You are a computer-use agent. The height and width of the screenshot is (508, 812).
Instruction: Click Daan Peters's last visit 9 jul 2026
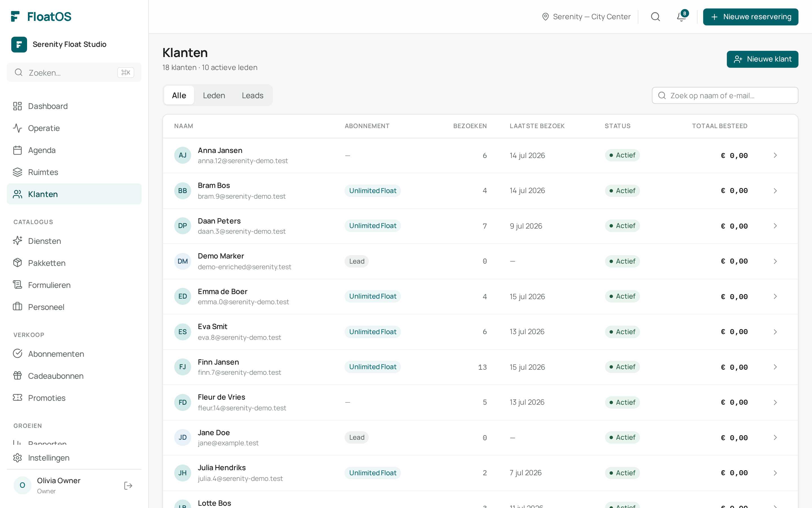pos(526,226)
